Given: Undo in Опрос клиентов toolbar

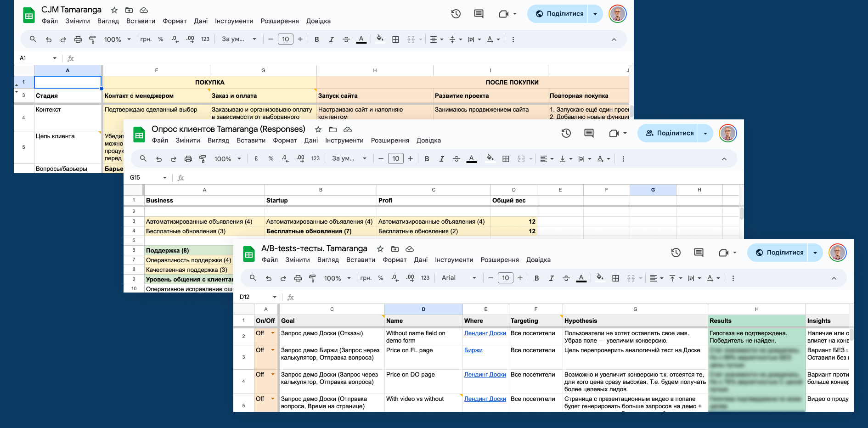Looking at the screenshot, I should 159,159.
